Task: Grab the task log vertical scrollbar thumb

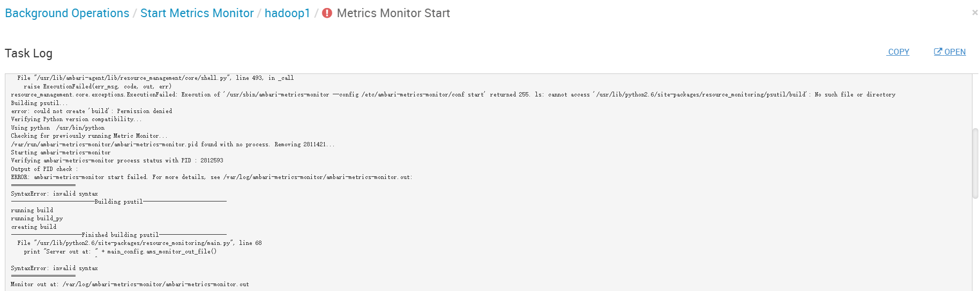Action: 975,163
